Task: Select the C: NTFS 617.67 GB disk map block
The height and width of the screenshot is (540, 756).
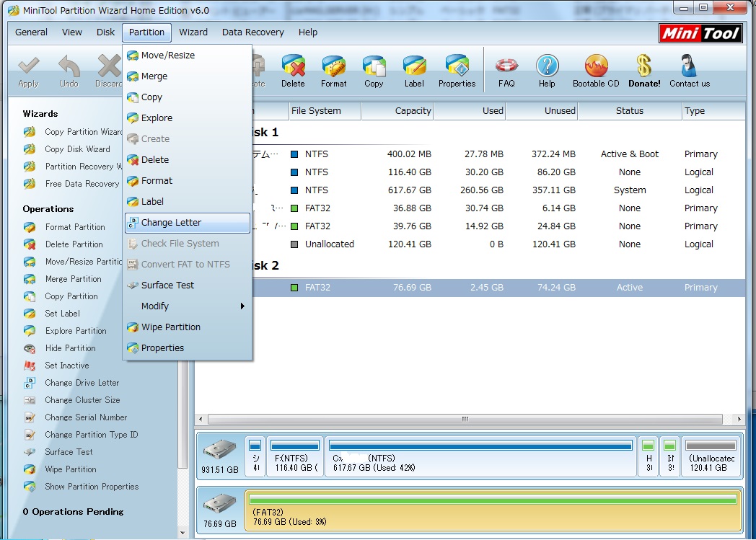Action: click(x=480, y=456)
